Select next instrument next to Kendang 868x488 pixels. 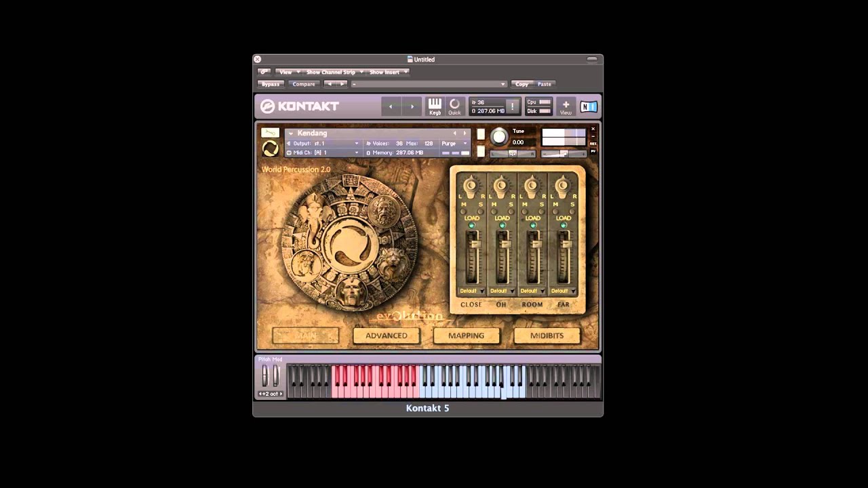(465, 134)
